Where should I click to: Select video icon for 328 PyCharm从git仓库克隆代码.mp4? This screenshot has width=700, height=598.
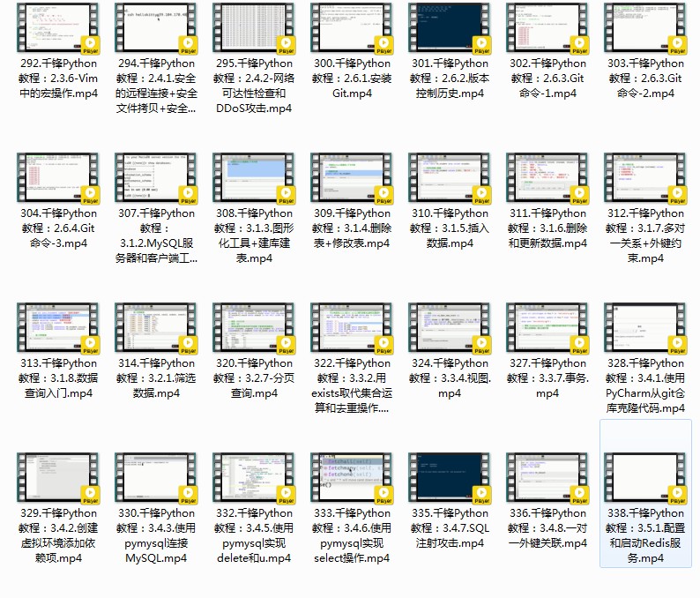tap(645, 328)
